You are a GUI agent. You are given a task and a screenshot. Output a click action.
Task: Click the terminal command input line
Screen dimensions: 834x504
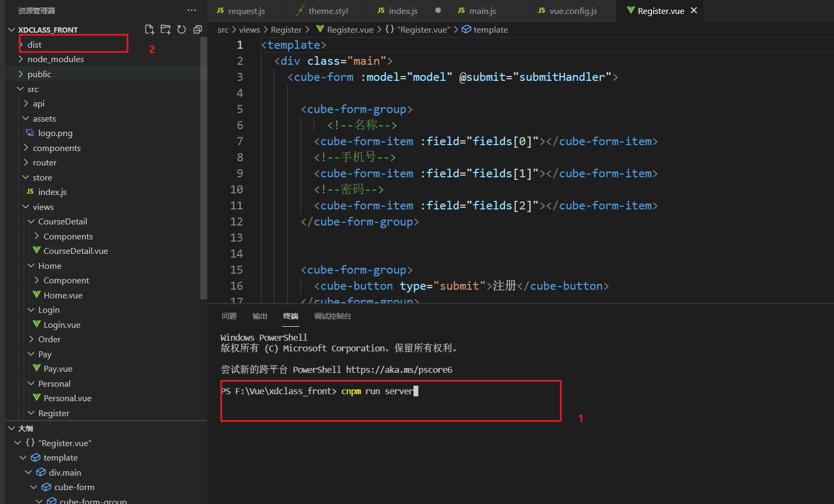coord(319,391)
